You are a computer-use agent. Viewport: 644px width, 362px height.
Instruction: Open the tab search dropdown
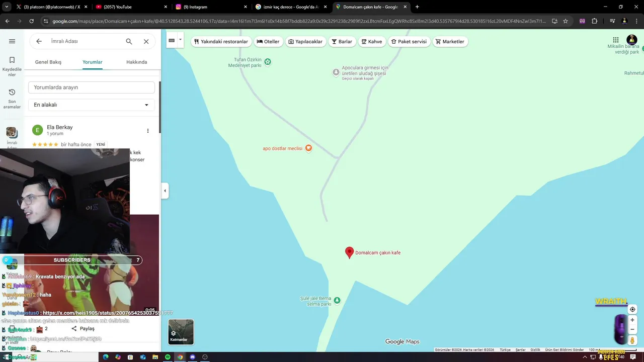[7, 7]
